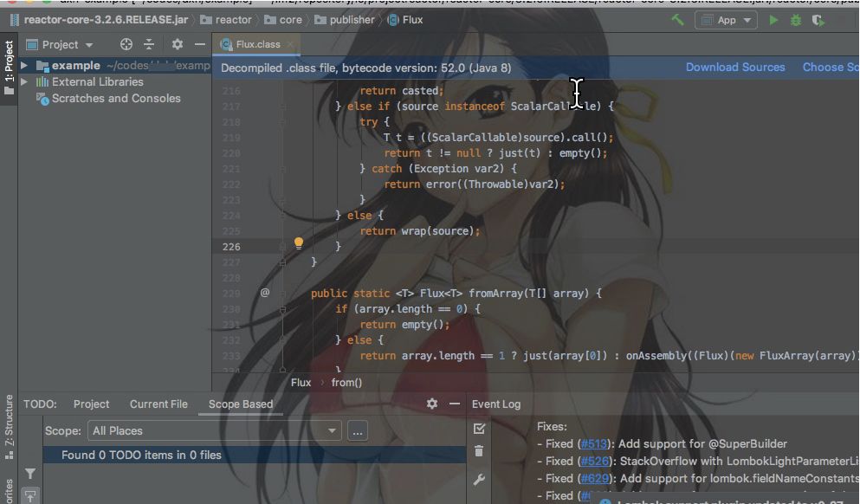Toggle the 1: Project side tab
The image size is (860, 504).
pos(9,67)
